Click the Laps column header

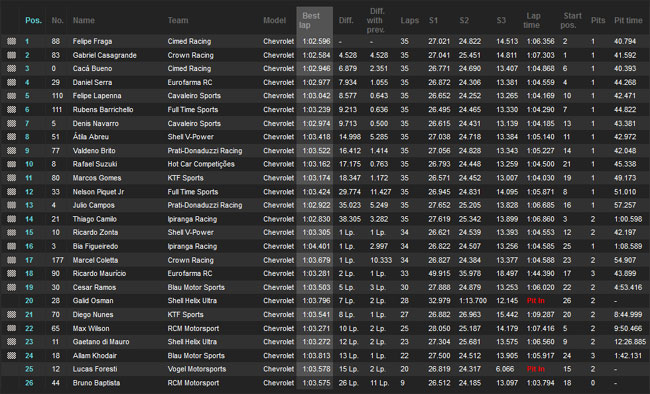coord(410,20)
